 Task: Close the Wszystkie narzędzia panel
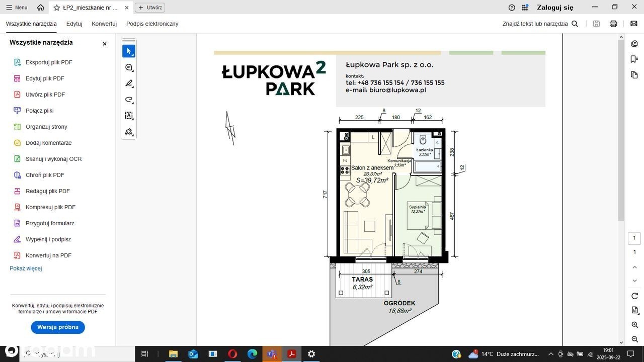click(105, 44)
